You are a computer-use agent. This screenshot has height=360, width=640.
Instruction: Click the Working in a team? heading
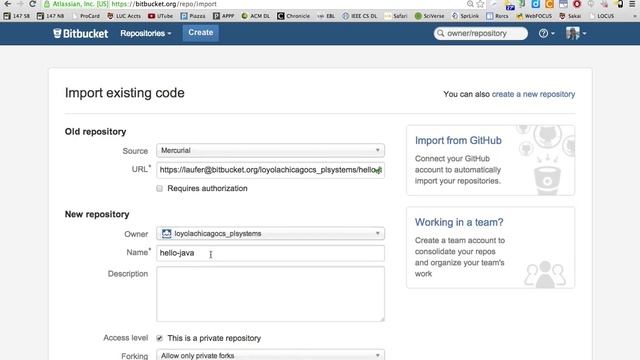point(459,222)
